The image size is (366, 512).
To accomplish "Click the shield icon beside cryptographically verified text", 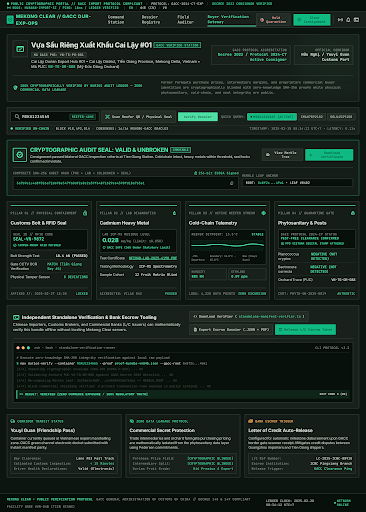I will (x=15, y=87).
